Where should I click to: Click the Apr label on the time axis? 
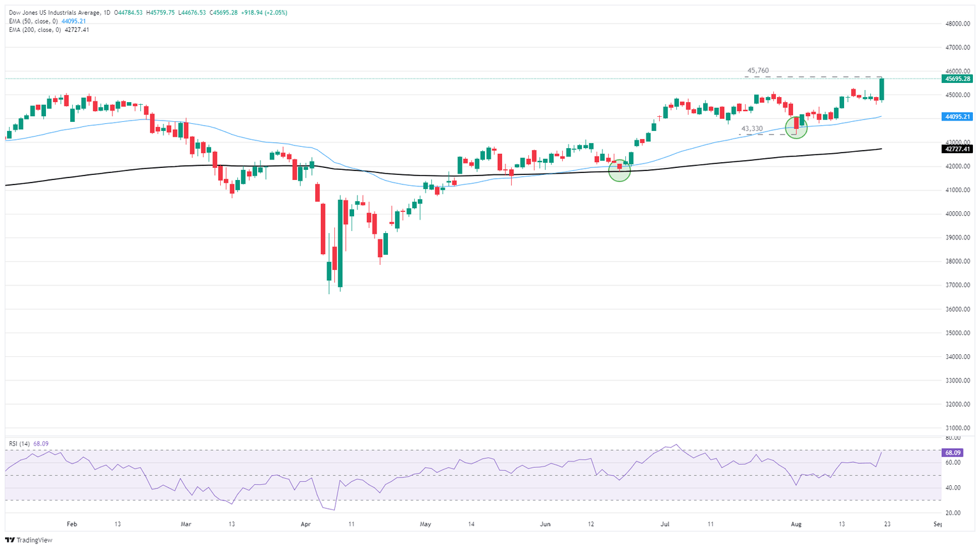click(306, 524)
